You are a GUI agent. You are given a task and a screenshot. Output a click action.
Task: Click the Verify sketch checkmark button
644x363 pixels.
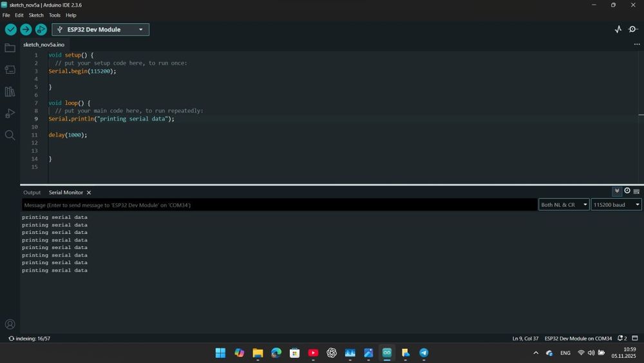pyautogui.click(x=11, y=30)
